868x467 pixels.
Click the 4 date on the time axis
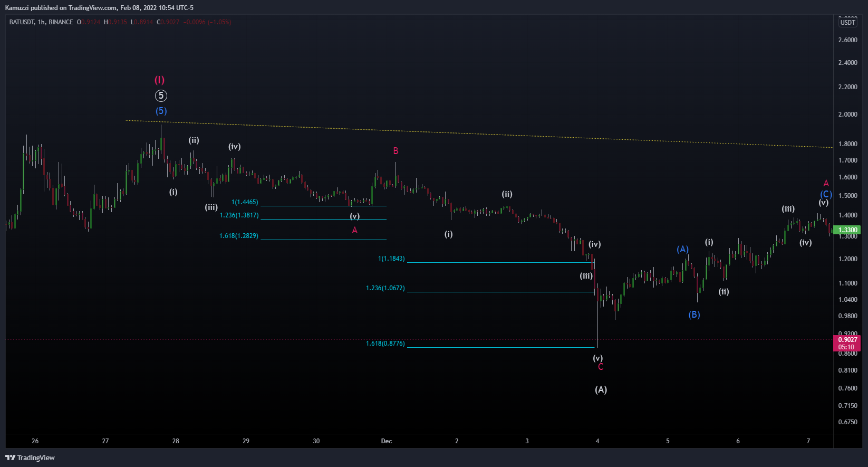pyautogui.click(x=597, y=441)
